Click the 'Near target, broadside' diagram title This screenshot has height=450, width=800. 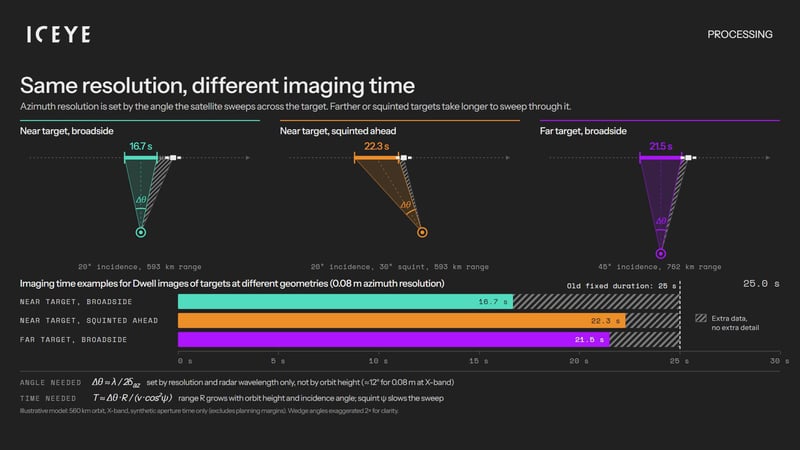pos(67,131)
